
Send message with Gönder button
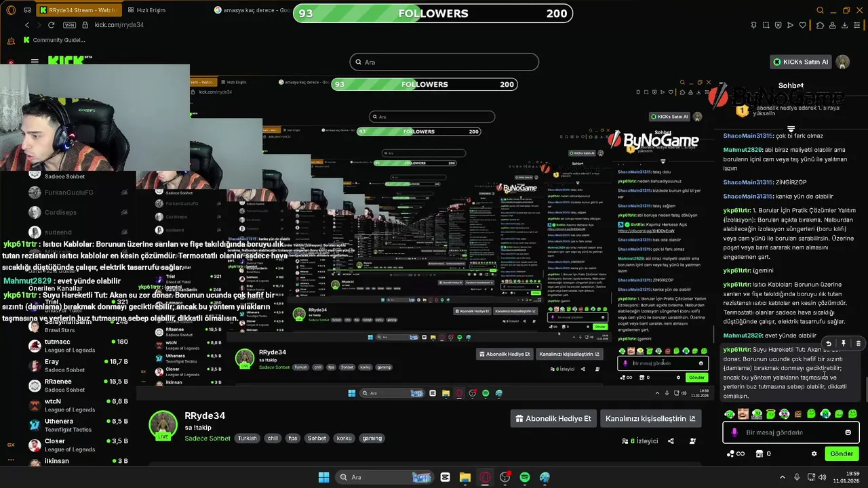842,453
